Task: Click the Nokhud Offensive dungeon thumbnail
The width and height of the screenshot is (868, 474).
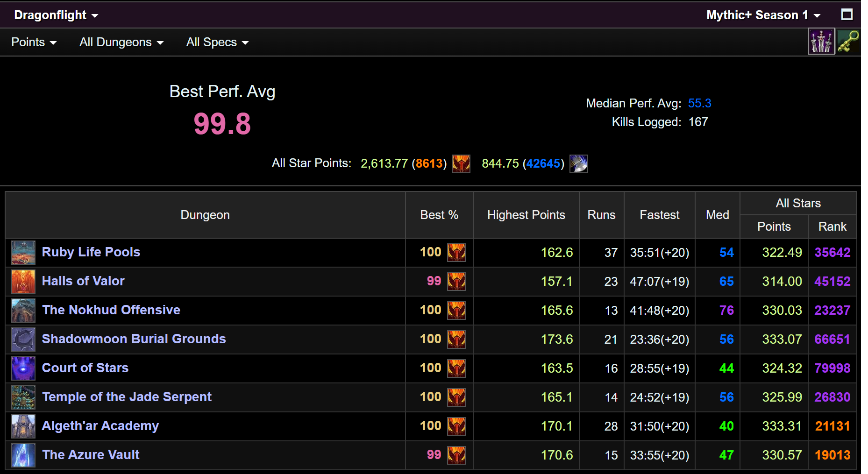Action: 23,311
